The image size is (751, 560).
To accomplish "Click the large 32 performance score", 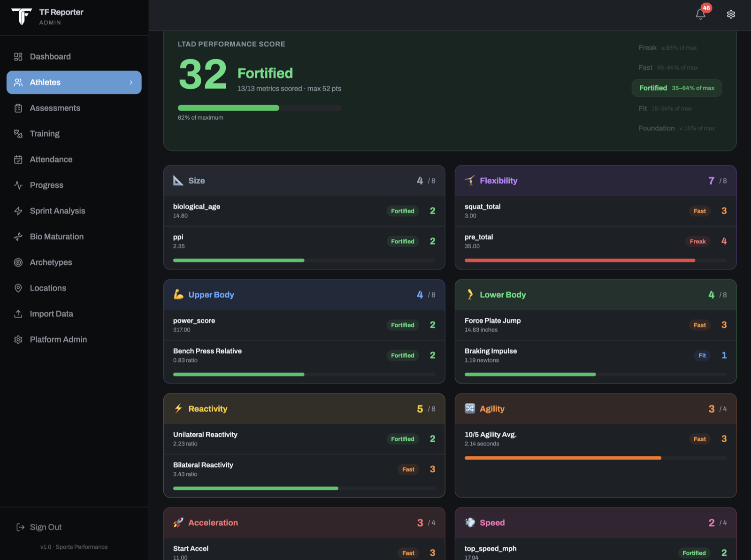I will [x=203, y=74].
